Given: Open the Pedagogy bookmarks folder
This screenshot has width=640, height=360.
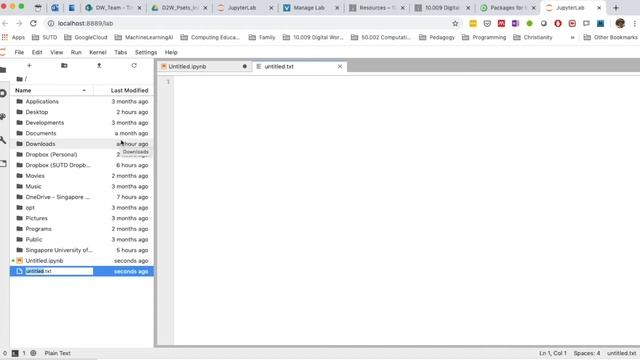Looking at the screenshot, I should point(437,37).
